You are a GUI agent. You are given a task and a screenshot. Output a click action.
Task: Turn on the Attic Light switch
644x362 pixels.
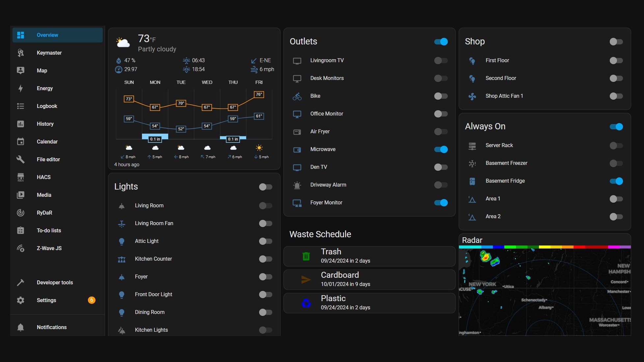(265, 241)
